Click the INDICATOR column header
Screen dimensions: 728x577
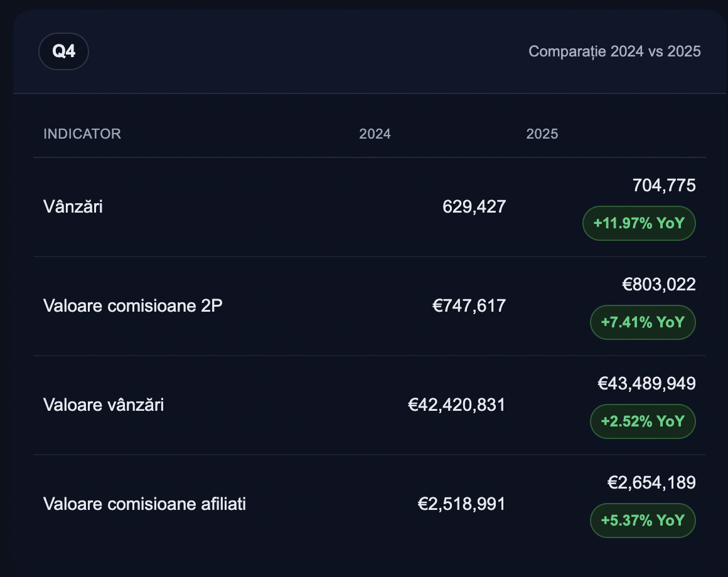82,134
